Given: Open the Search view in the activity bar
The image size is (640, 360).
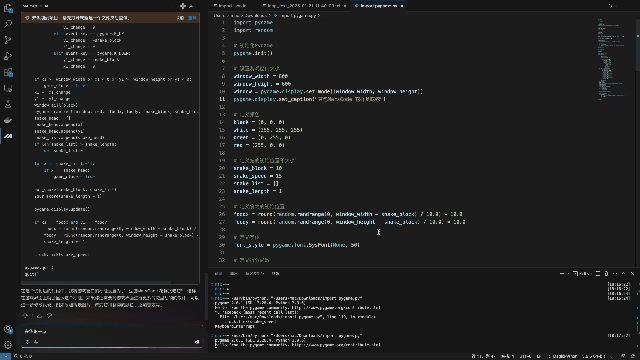Looking at the screenshot, I should (x=8, y=24).
